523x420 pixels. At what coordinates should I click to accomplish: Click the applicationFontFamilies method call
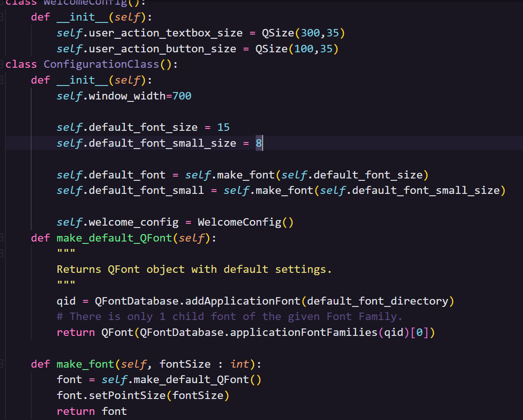(304, 333)
